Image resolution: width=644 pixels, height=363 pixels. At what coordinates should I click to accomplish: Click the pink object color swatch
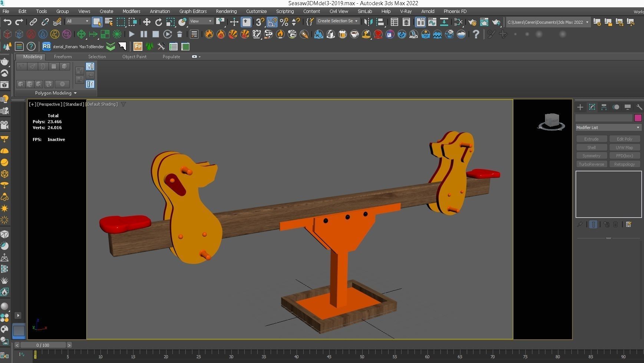(x=638, y=118)
